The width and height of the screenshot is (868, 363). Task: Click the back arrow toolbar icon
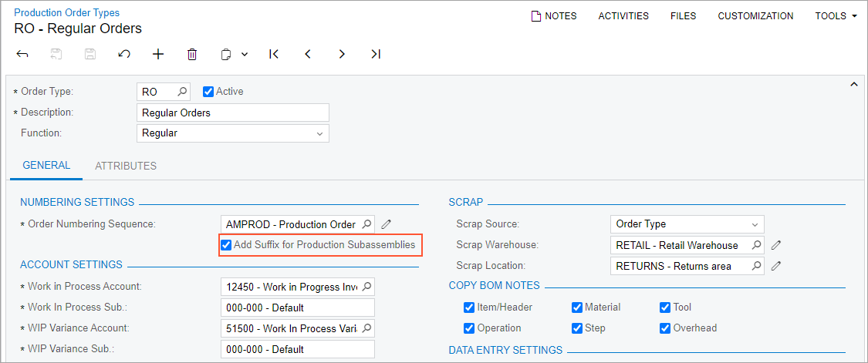click(22, 54)
